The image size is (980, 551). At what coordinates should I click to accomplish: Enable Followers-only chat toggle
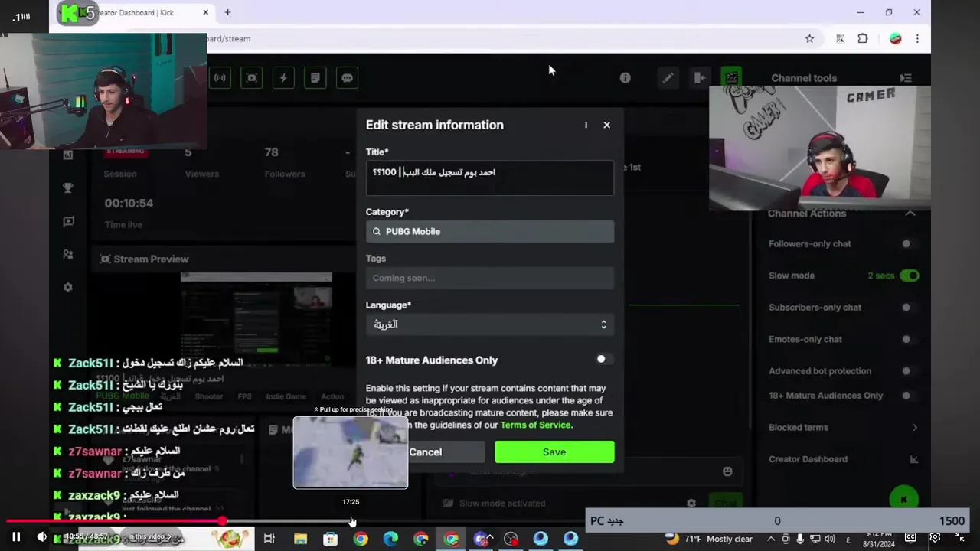pyautogui.click(x=908, y=243)
